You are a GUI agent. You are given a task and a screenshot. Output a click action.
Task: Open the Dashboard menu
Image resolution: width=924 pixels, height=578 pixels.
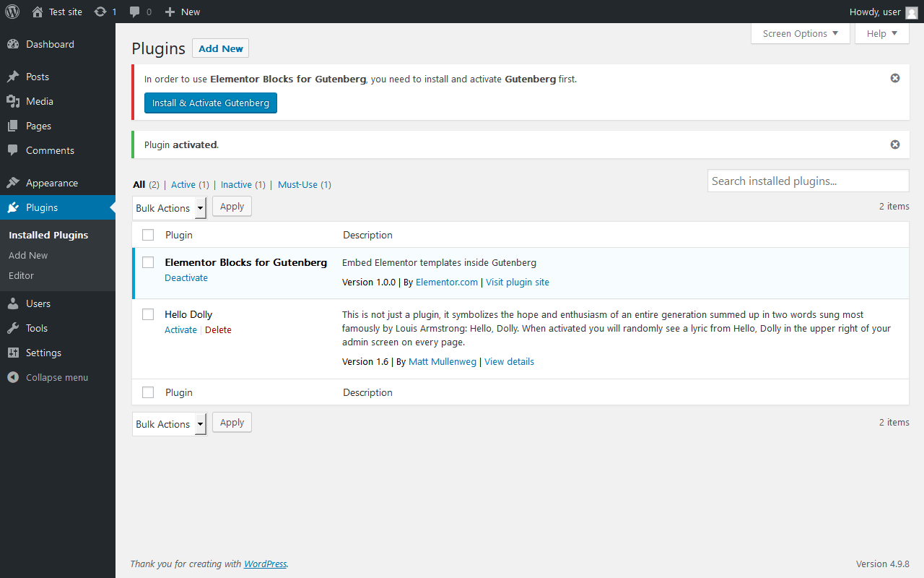click(58, 44)
